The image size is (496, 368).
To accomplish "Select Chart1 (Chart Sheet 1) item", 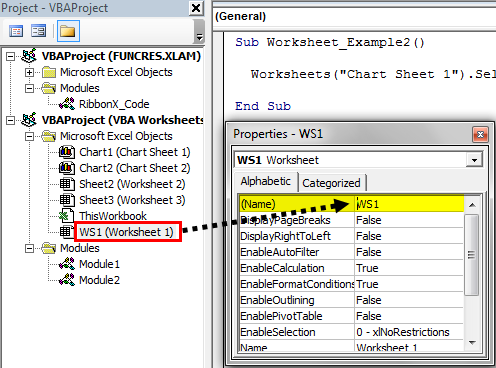I will (135, 152).
